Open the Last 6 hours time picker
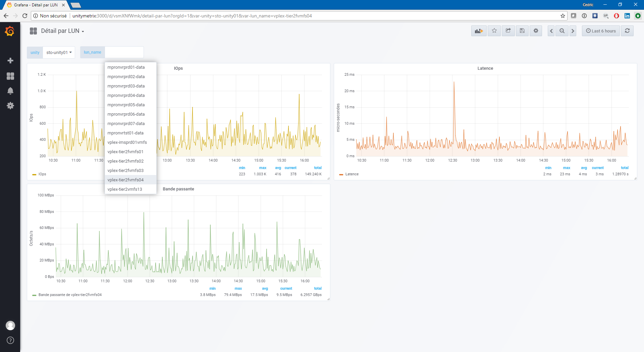The height and width of the screenshot is (352, 644). pyautogui.click(x=601, y=31)
